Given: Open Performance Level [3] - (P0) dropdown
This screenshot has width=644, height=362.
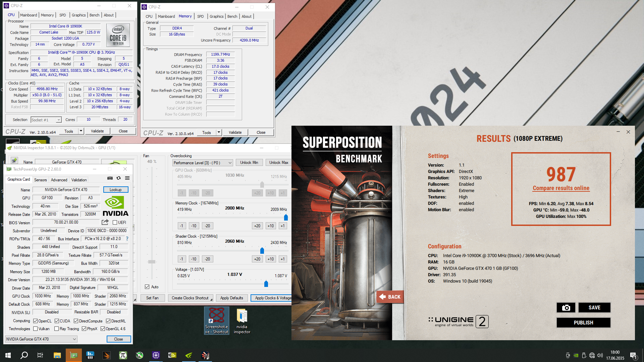Looking at the screenshot, I should pyautogui.click(x=203, y=163).
